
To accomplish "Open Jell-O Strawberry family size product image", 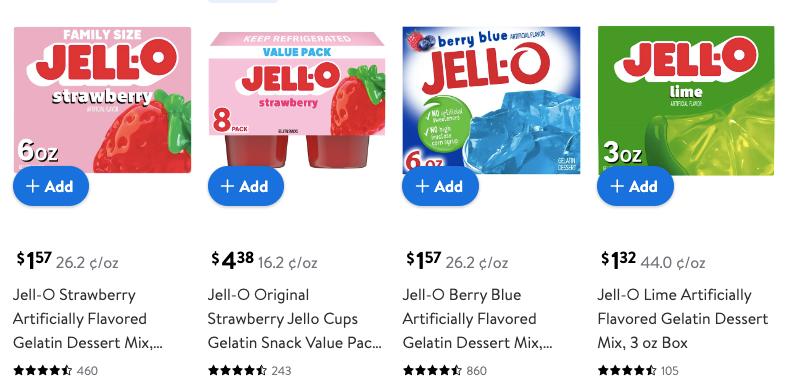I will [x=102, y=100].
